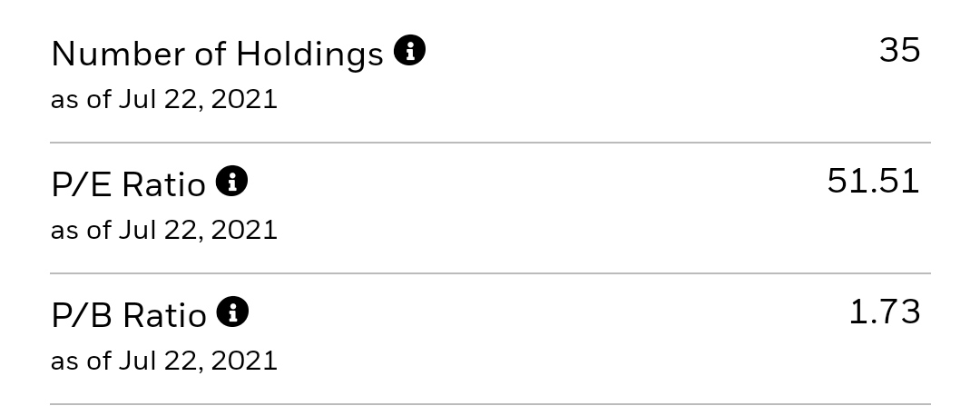Click empty space between P/B Ratio and 1.73
Viewport: 980px width, 406px height.
[549, 312]
